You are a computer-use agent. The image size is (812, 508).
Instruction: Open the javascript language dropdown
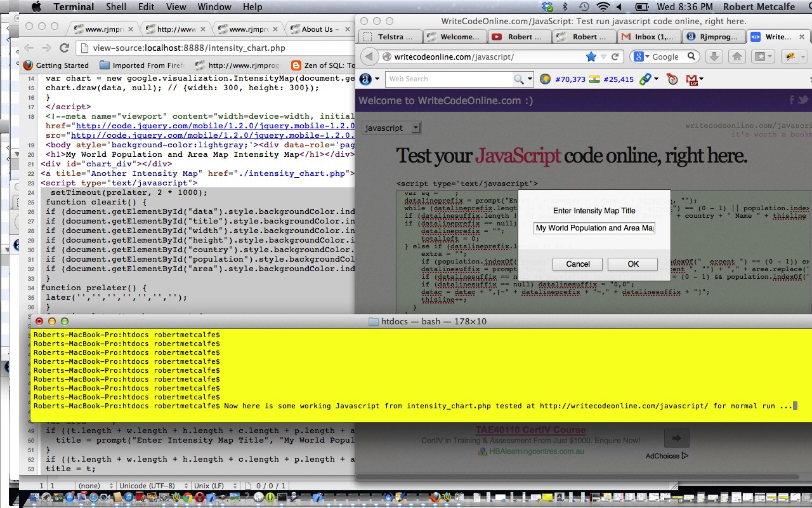coord(391,128)
